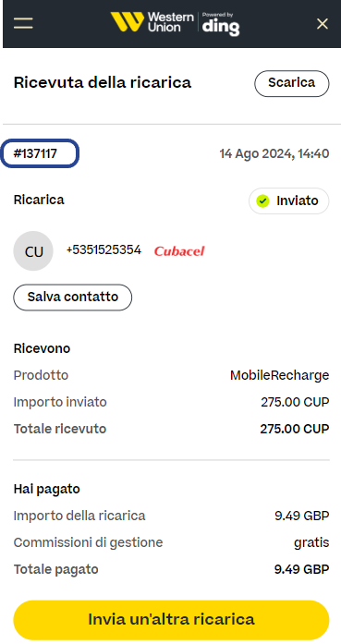Click the Importo della ricarica label
This screenshot has width=341, height=644.
[x=79, y=516]
